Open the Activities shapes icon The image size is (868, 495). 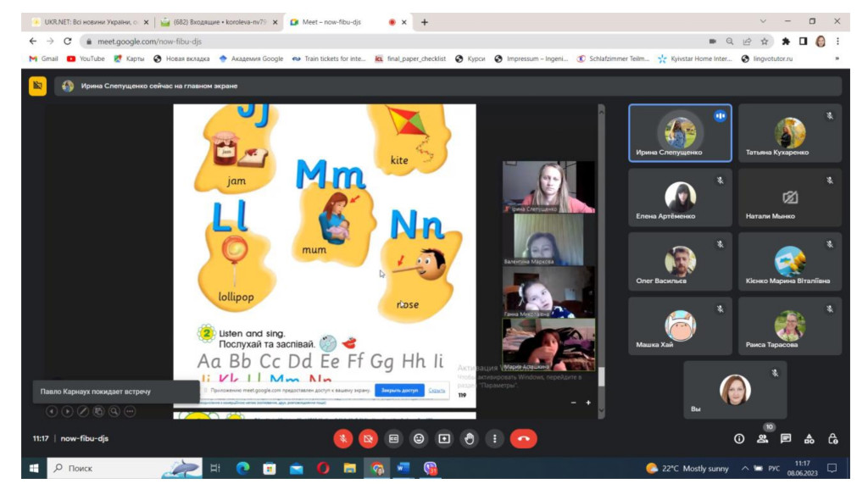(x=810, y=438)
